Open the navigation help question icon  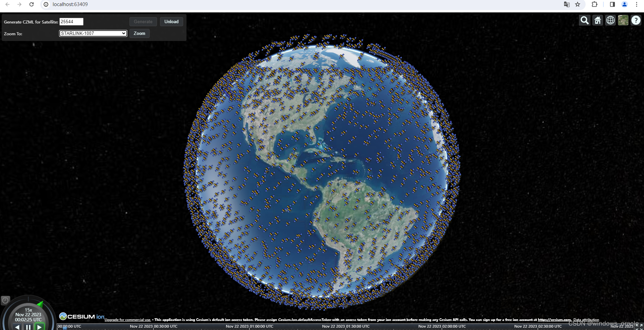636,20
